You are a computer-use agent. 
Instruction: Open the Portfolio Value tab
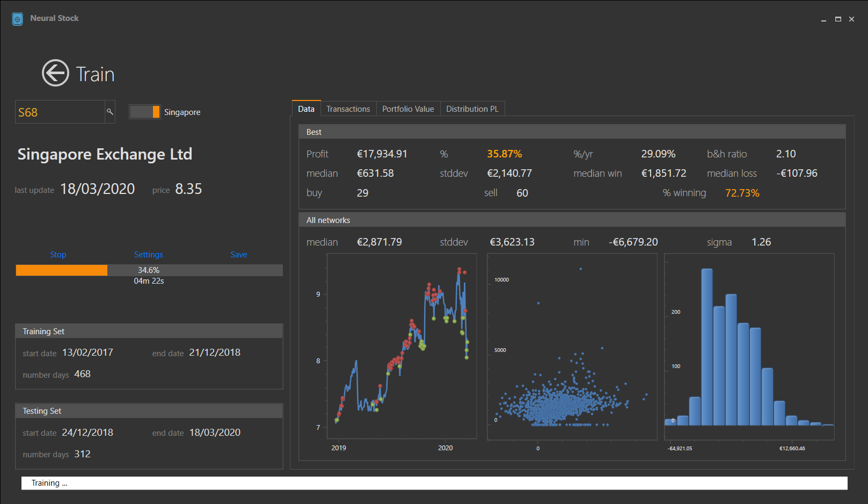tap(408, 109)
